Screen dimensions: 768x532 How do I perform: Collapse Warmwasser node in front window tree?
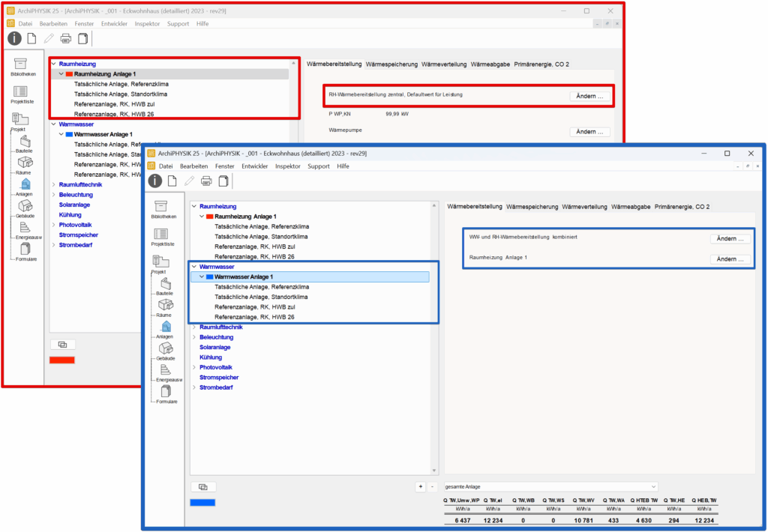194,267
